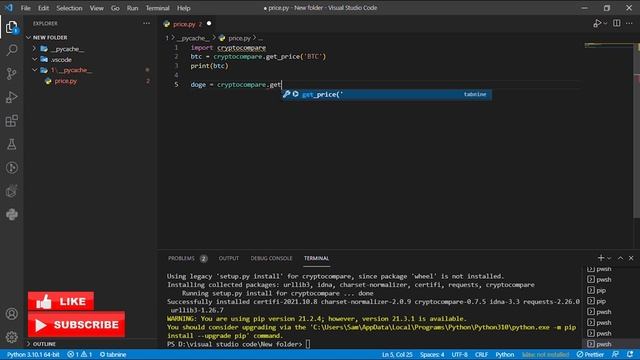The width and height of the screenshot is (640, 360).
Task: Open the Run menu
Action: [132, 8]
